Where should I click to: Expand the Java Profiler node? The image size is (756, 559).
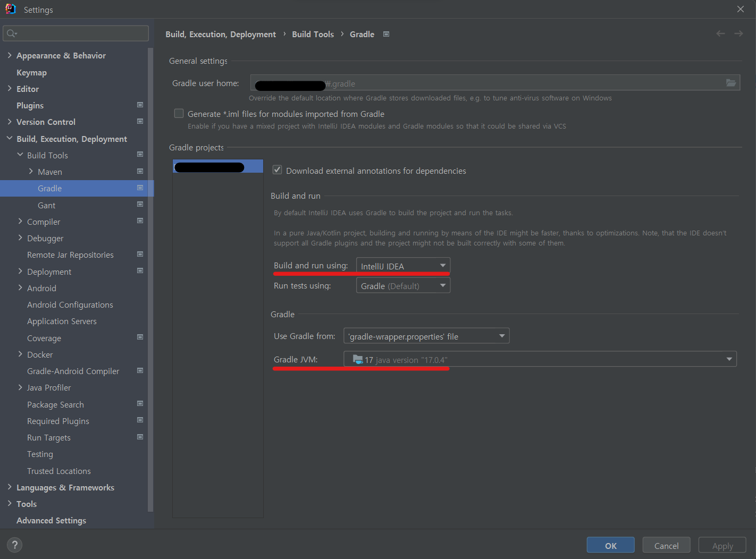click(x=20, y=387)
